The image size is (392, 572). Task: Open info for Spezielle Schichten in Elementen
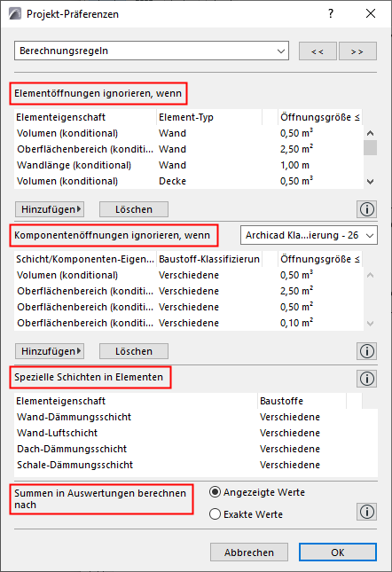tap(366, 379)
